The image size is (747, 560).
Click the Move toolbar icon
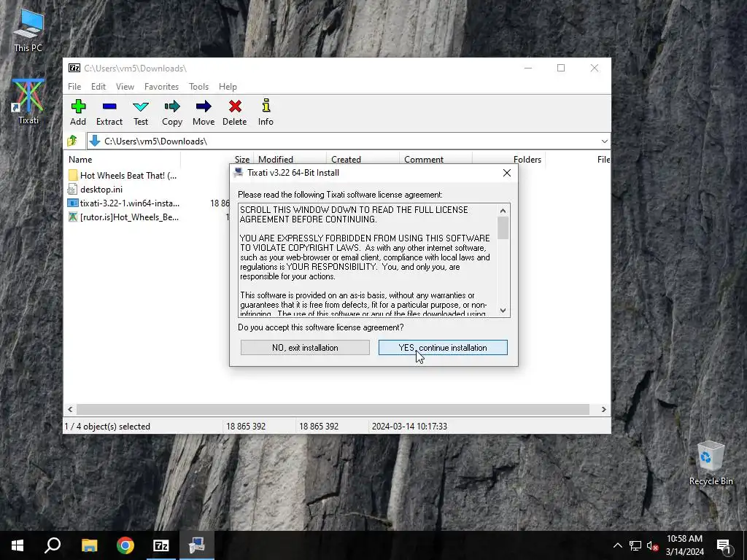coord(204,112)
